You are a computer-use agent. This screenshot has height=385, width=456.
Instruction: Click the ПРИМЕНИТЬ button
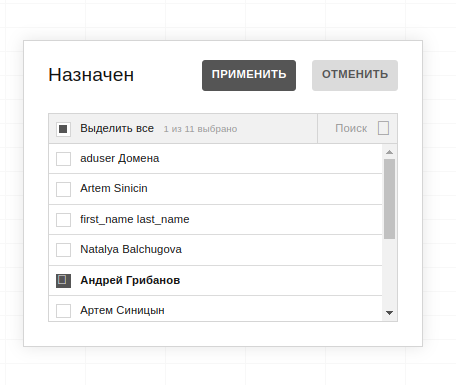[249, 75]
